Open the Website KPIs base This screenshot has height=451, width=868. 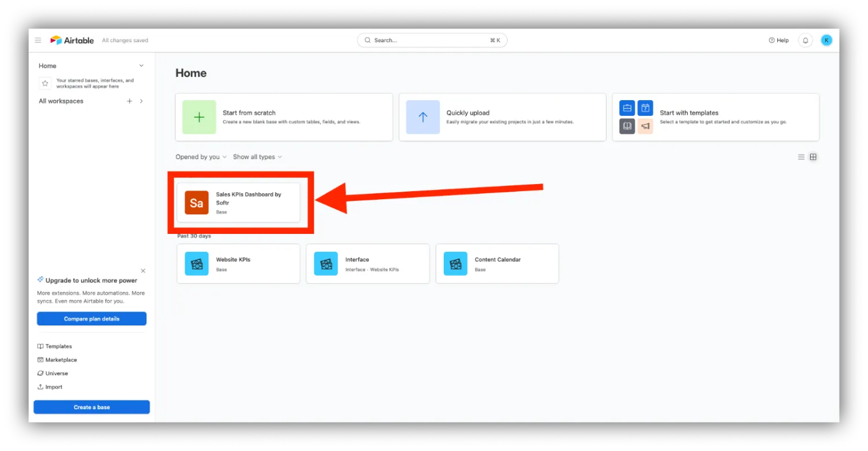click(x=238, y=263)
